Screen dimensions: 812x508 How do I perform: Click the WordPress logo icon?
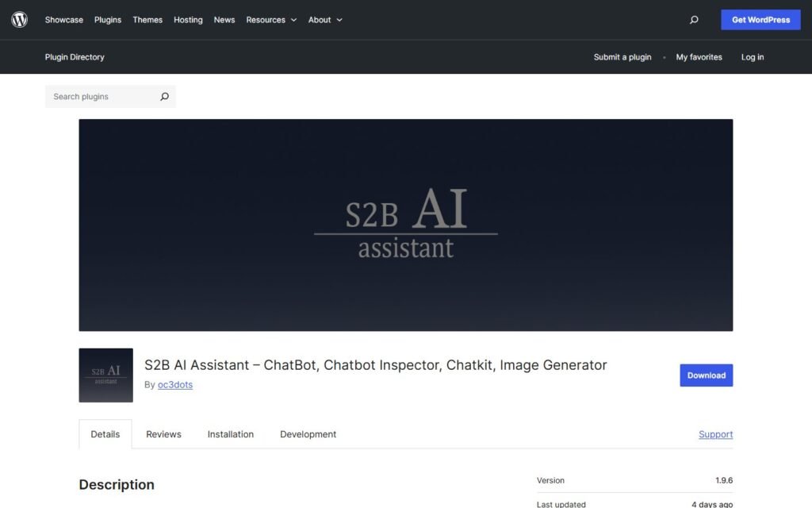click(19, 20)
